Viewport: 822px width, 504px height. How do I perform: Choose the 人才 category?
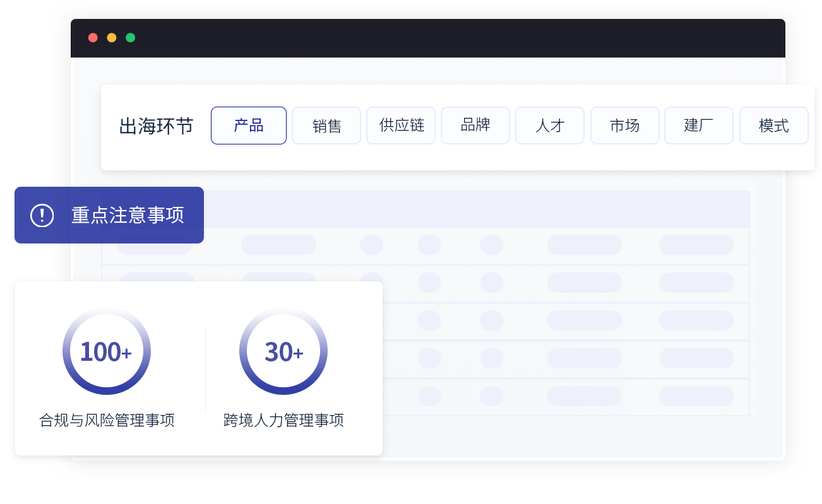pyautogui.click(x=550, y=126)
